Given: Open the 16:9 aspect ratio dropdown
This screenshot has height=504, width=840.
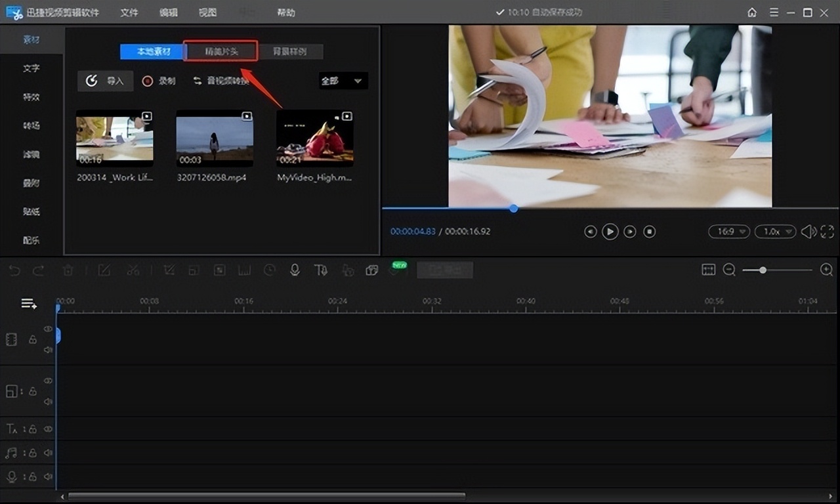Looking at the screenshot, I should (728, 232).
